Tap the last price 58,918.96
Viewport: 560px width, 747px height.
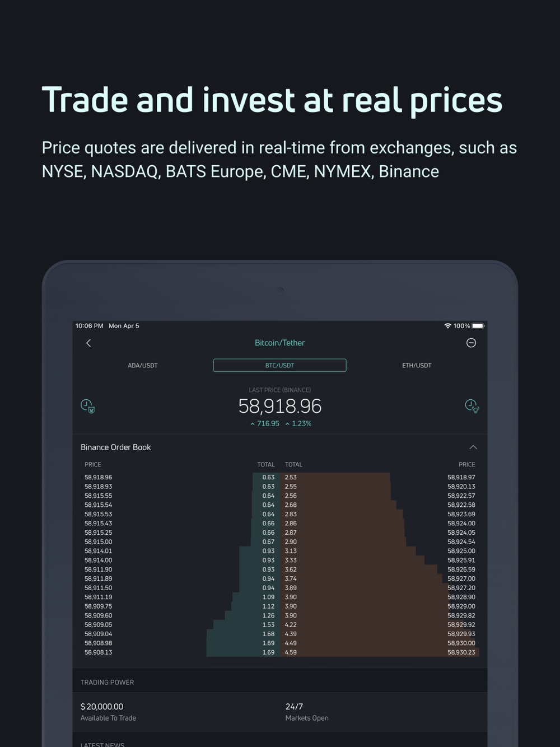click(279, 407)
